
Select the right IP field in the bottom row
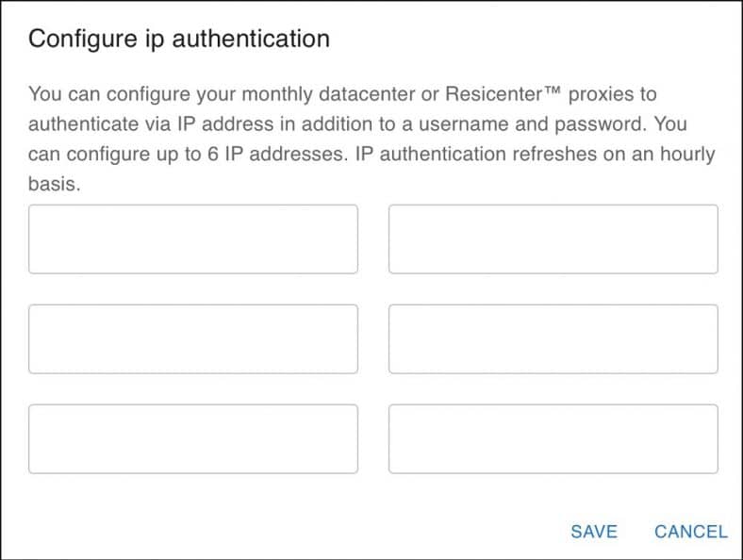[x=553, y=439]
